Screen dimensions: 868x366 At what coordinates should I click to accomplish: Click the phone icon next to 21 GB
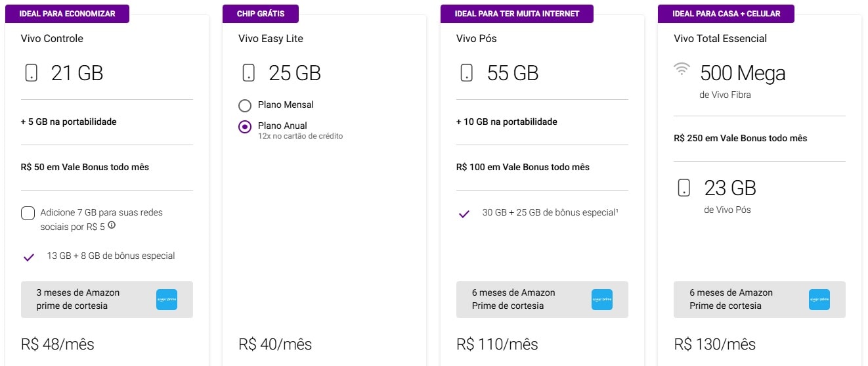(31, 73)
